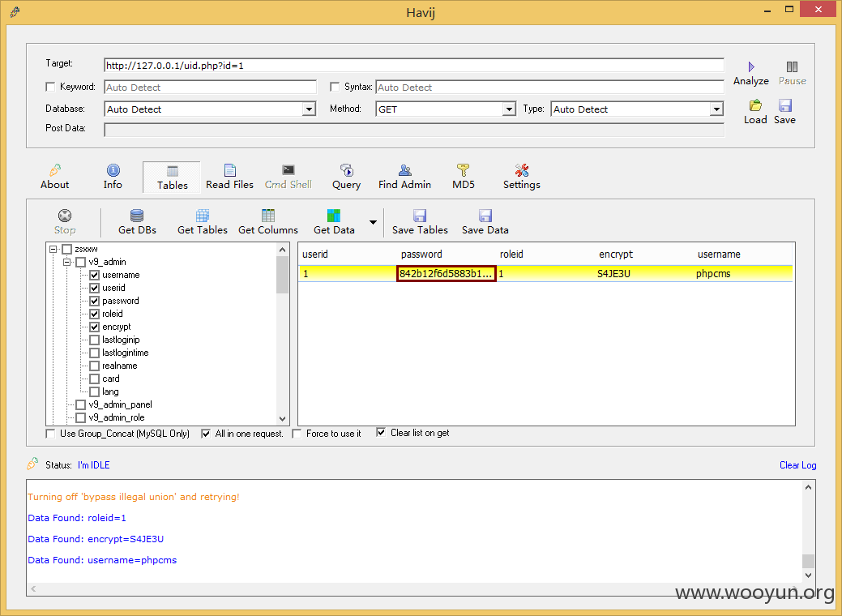Click tree panel scroll down arrow

283,419
